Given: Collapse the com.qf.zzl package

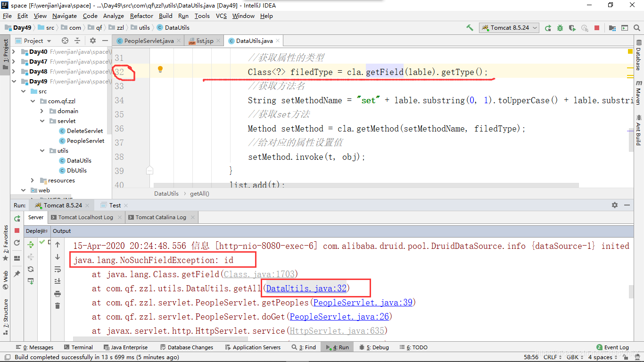Looking at the screenshot, I should pos(33,101).
